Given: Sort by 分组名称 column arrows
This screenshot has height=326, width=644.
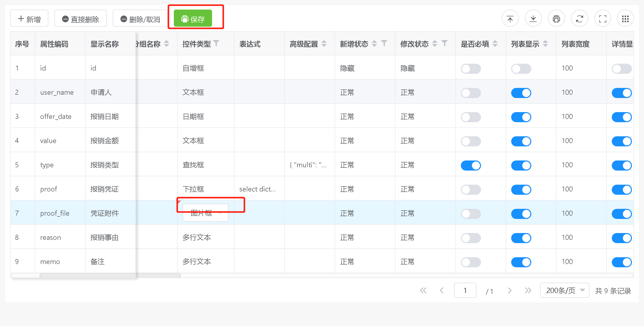Looking at the screenshot, I should pos(167,44).
